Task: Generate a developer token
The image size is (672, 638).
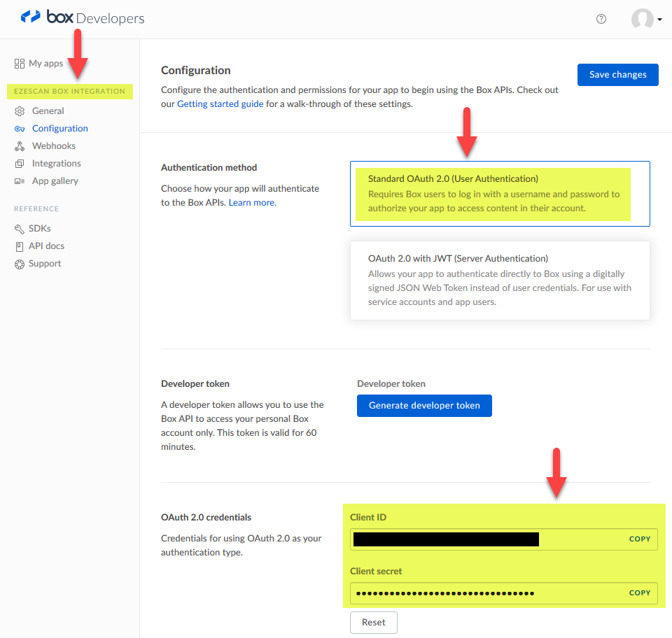Action: click(x=424, y=406)
